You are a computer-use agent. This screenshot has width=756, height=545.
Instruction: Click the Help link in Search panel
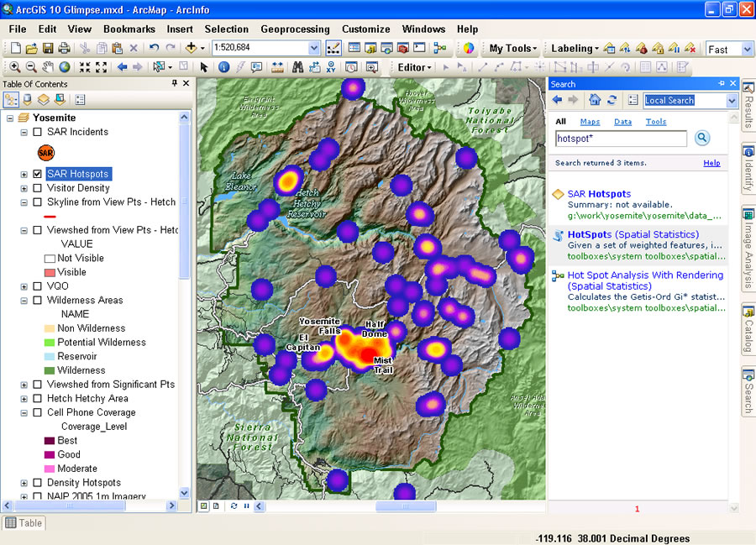[x=711, y=163]
